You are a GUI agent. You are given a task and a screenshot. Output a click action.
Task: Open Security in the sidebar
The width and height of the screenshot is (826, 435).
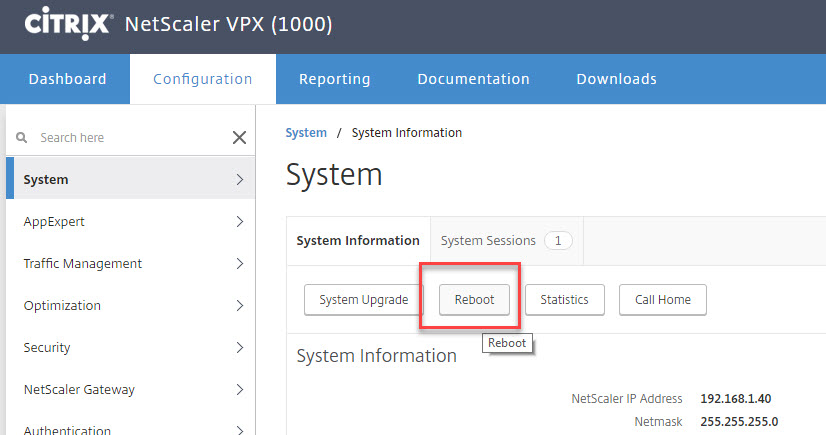(x=131, y=348)
